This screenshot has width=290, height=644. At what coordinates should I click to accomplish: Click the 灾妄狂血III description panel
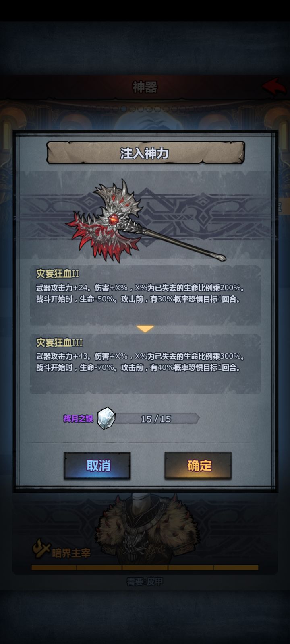click(x=145, y=363)
